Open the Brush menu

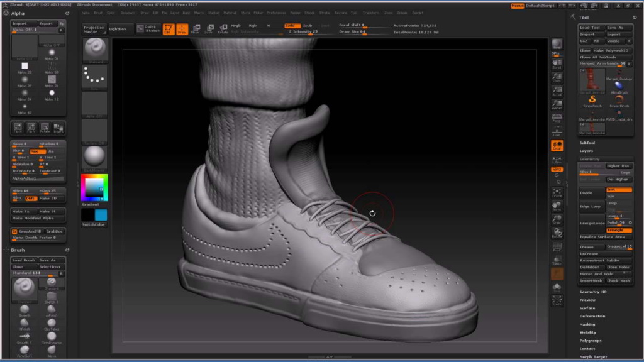pyautogui.click(x=99, y=13)
